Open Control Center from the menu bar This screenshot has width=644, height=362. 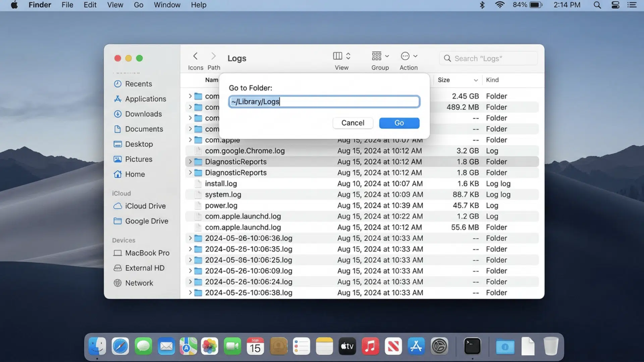click(615, 5)
